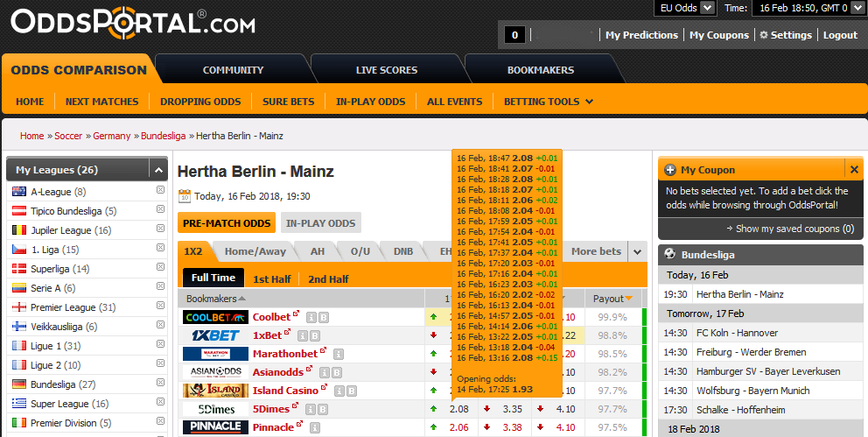Open Superliga (14) league in sidebar
Screen dimensions: 868x437
tap(59, 269)
